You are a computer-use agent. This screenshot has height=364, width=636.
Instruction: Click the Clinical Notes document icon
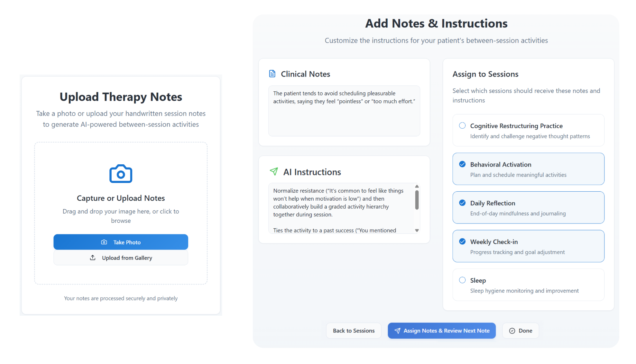coord(272,74)
